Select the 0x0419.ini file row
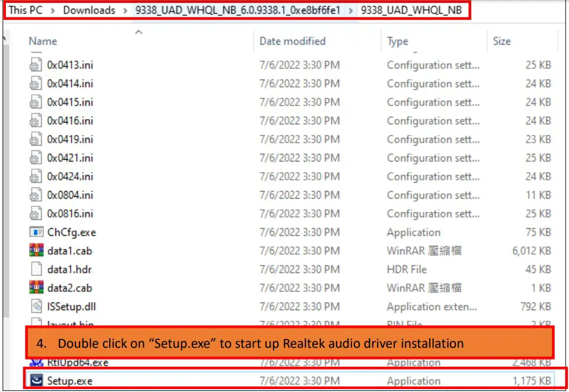 coord(65,139)
